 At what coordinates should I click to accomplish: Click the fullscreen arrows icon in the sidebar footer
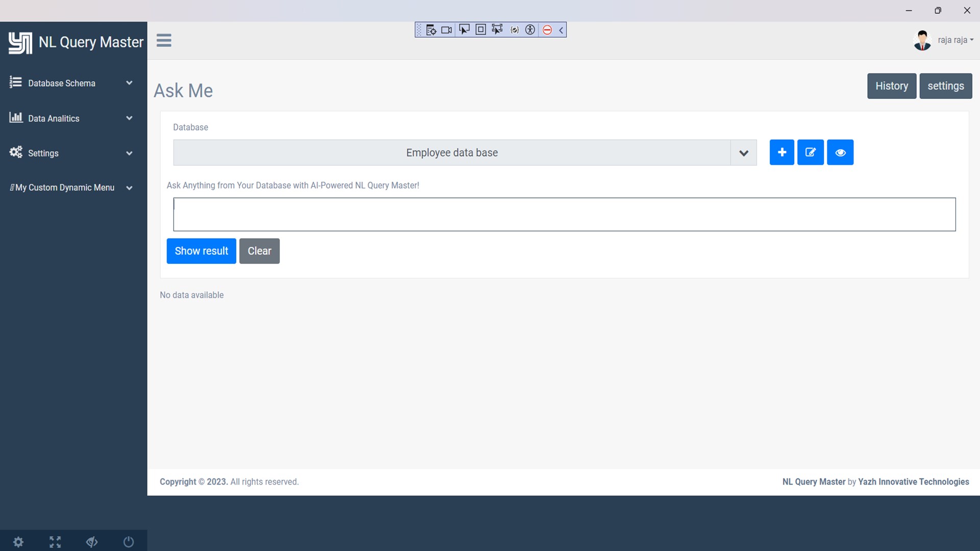coord(55,542)
